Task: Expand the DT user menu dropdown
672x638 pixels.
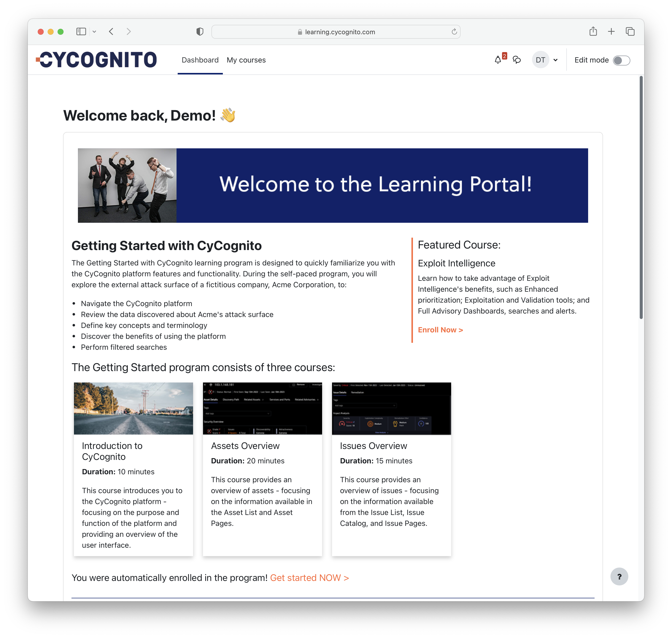Action: tap(555, 60)
